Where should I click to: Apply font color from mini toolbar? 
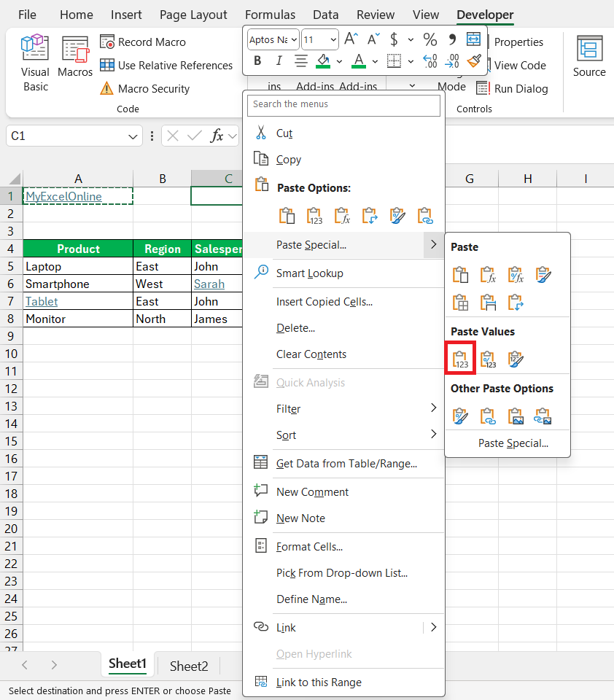click(x=359, y=61)
